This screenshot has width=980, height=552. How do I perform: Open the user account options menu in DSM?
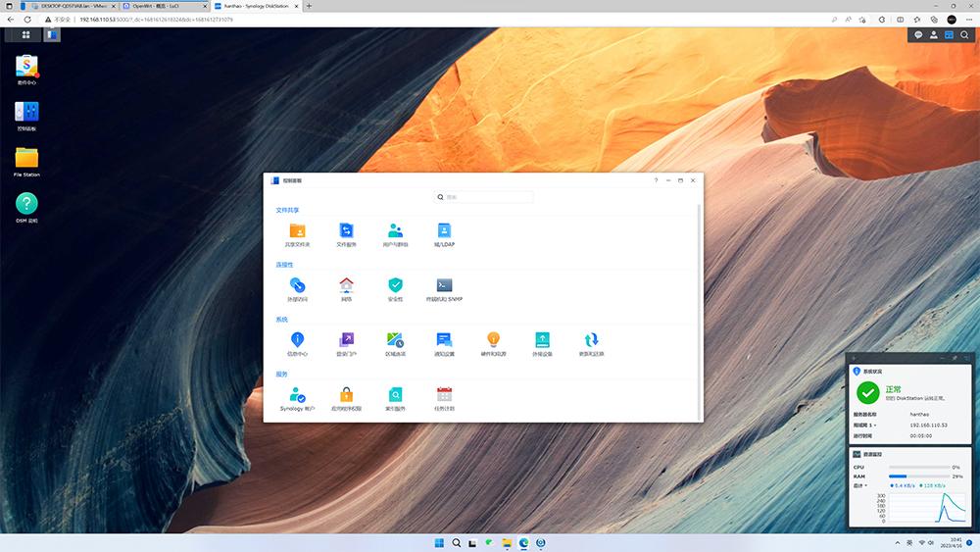[x=934, y=34]
